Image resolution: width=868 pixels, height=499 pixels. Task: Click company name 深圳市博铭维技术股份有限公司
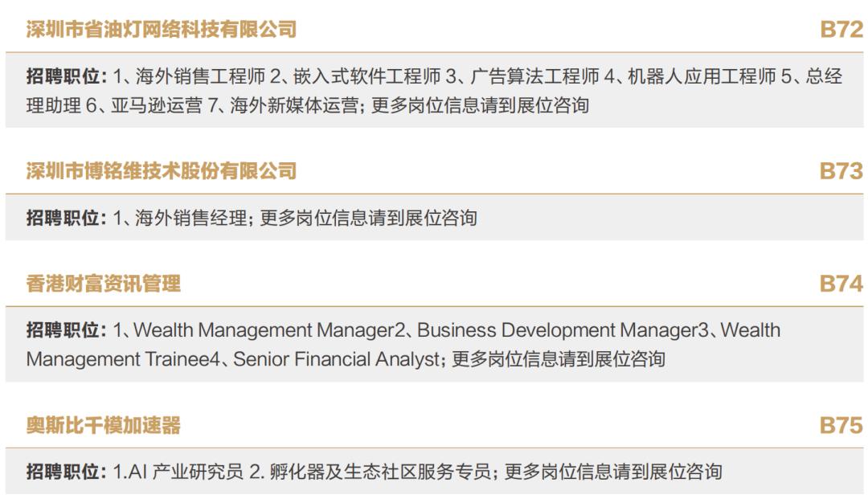click(x=161, y=171)
